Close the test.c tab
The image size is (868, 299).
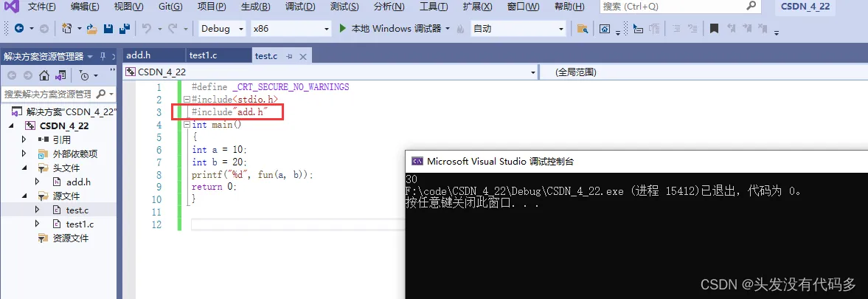[303, 56]
